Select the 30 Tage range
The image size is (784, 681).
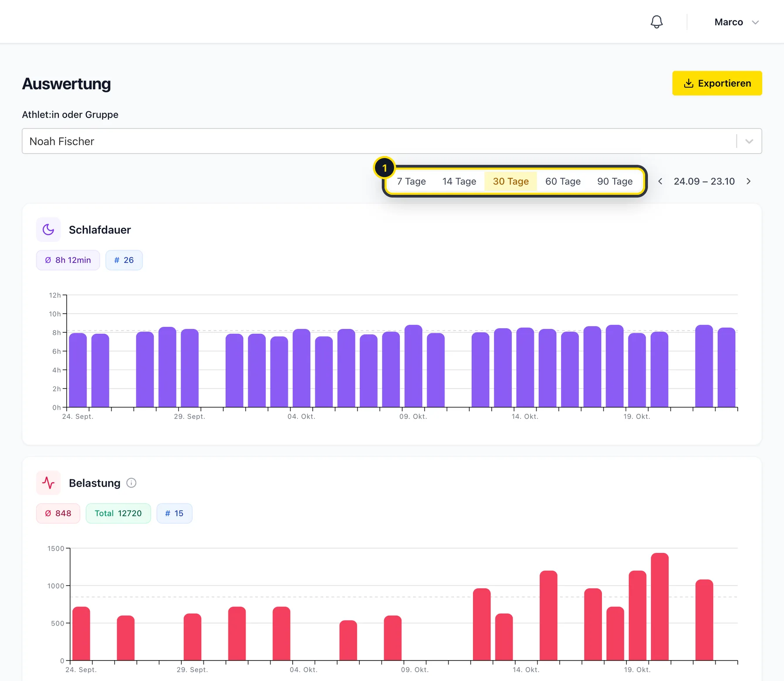pos(510,181)
